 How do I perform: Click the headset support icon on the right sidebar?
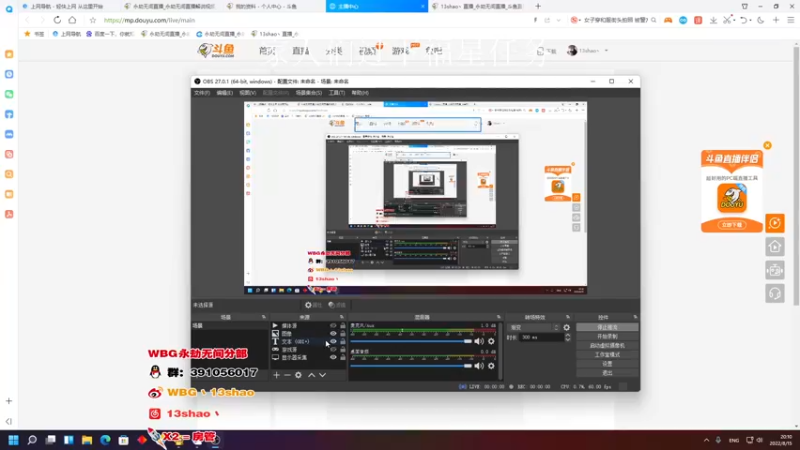tap(775, 294)
